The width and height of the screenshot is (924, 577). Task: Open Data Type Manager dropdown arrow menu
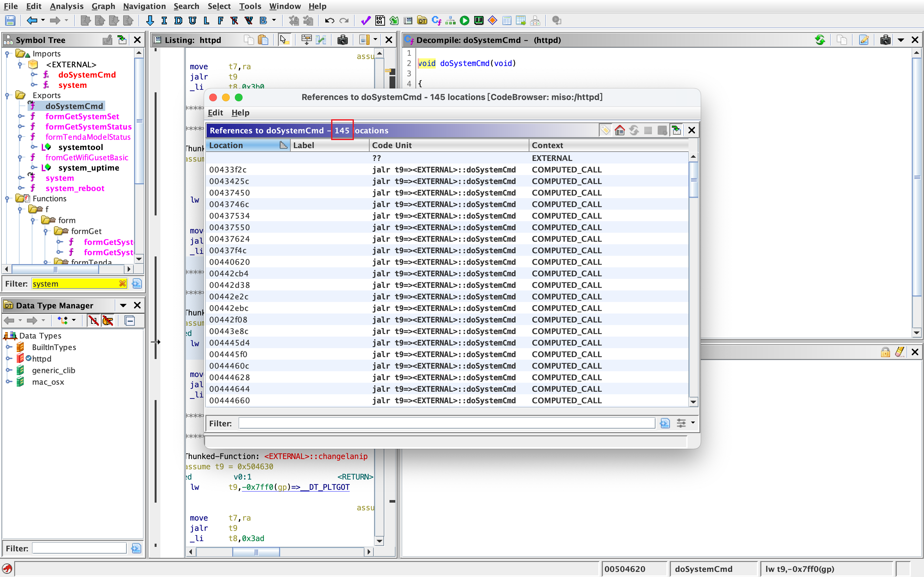coord(123,306)
